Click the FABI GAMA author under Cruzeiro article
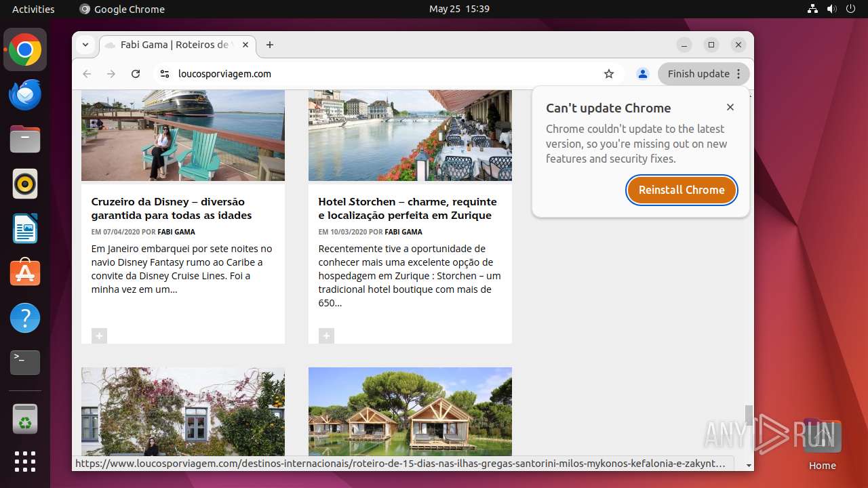868x488 pixels. pyautogui.click(x=176, y=232)
